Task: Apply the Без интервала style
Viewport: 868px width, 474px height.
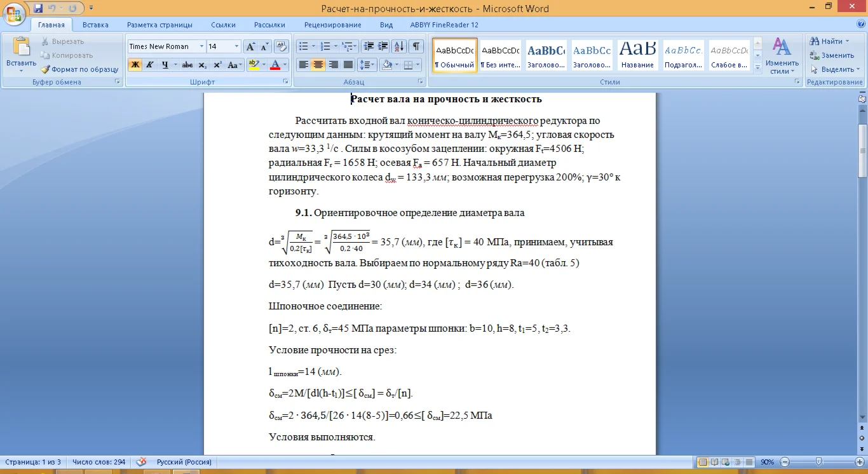Action: pyautogui.click(x=500, y=55)
